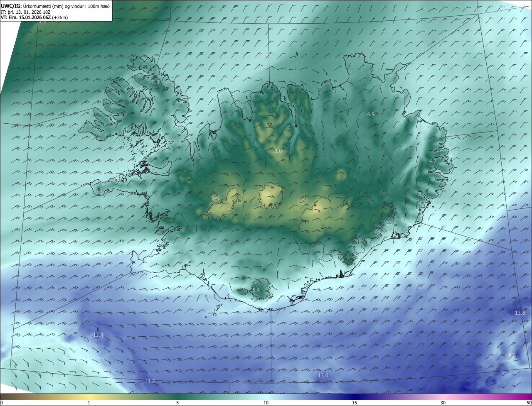
Task: Click the 13.2 value near the bottom edge
Action: [150, 381]
